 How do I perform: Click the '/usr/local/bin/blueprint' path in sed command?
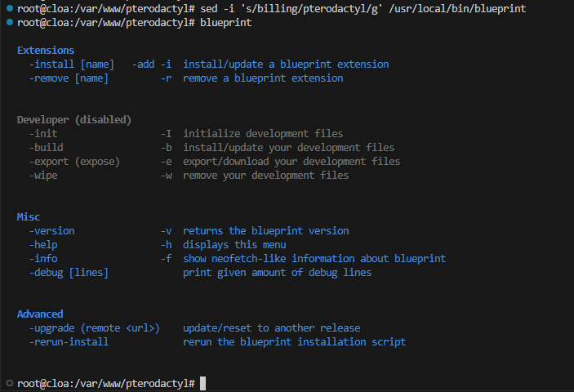pyautogui.click(x=457, y=8)
